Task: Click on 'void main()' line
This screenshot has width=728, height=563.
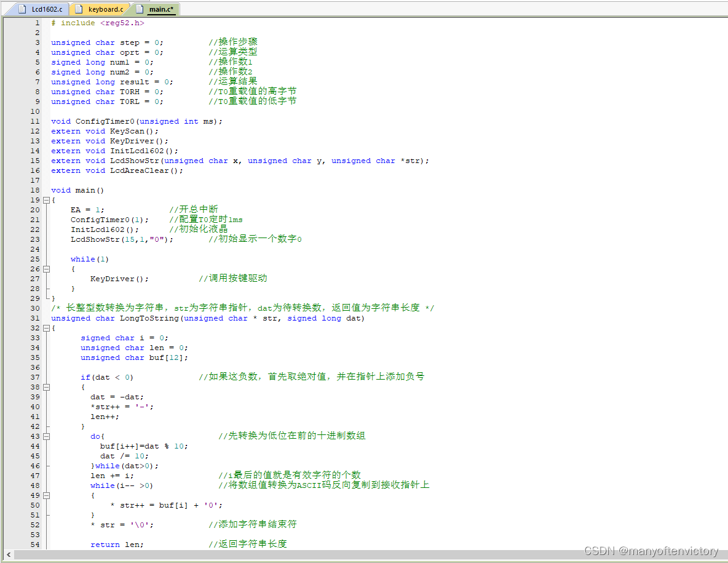Action: pyautogui.click(x=77, y=191)
